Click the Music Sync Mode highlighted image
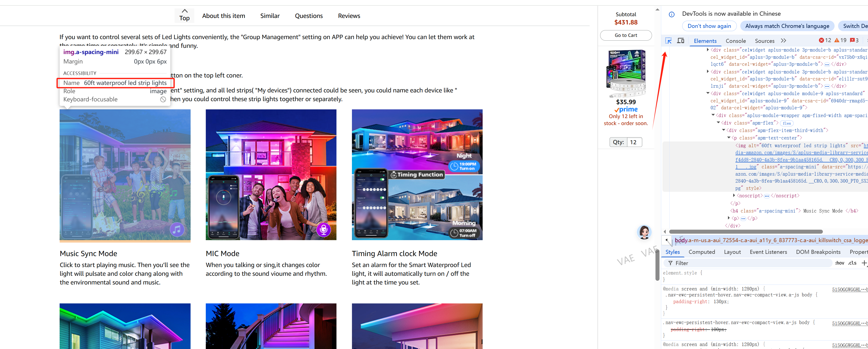Screen dimensions: 868x349 tap(125, 175)
